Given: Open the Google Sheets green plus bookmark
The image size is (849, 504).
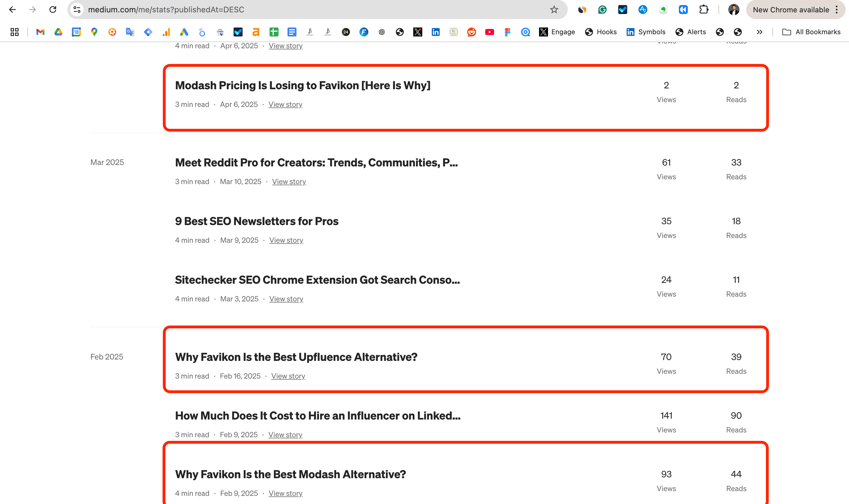Looking at the screenshot, I should point(274,32).
